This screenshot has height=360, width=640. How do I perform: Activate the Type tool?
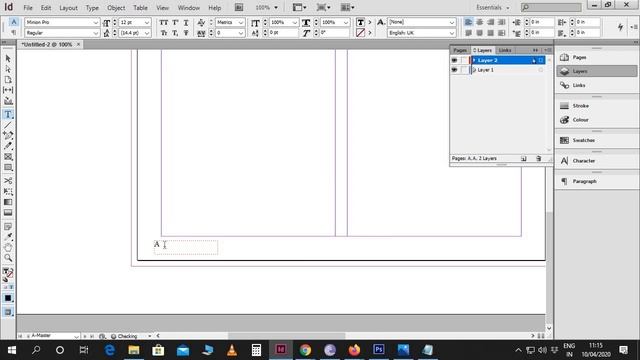coord(8,115)
